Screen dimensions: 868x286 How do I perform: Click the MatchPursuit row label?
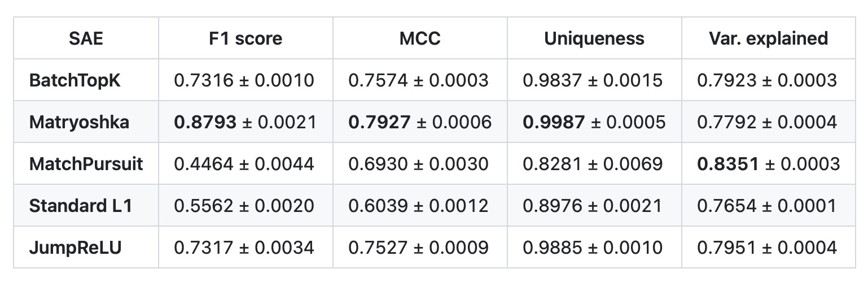pos(86,163)
